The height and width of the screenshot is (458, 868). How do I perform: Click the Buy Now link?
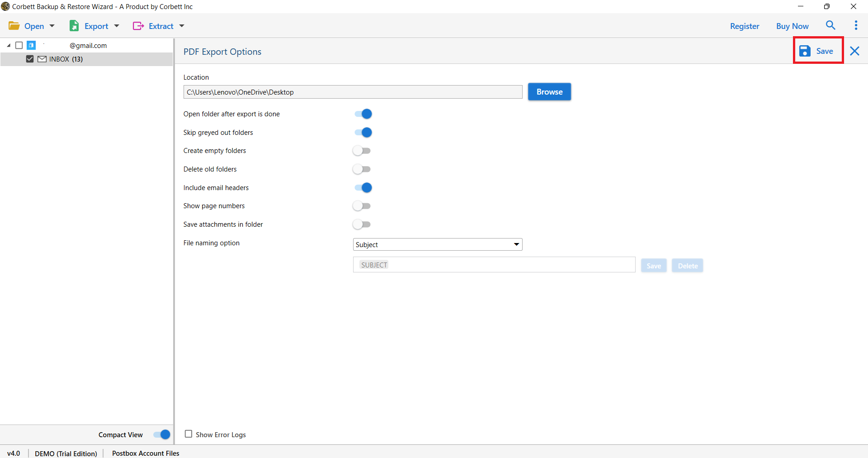click(792, 26)
